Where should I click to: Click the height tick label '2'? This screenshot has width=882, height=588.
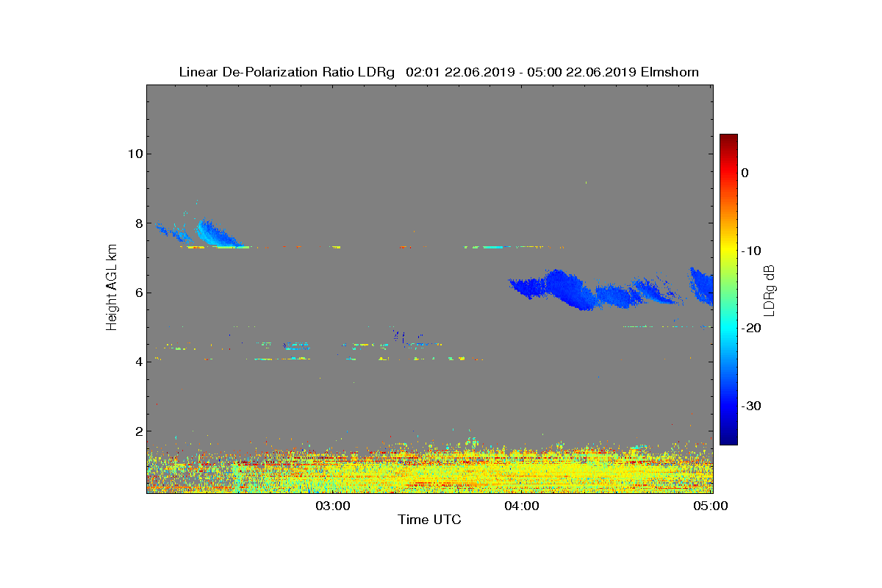click(x=138, y=431)
